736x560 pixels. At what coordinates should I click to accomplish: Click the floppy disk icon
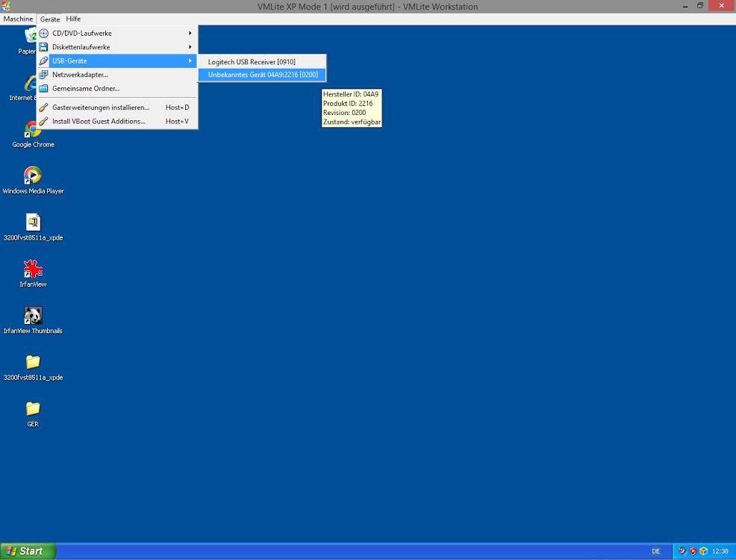(43, 47)
